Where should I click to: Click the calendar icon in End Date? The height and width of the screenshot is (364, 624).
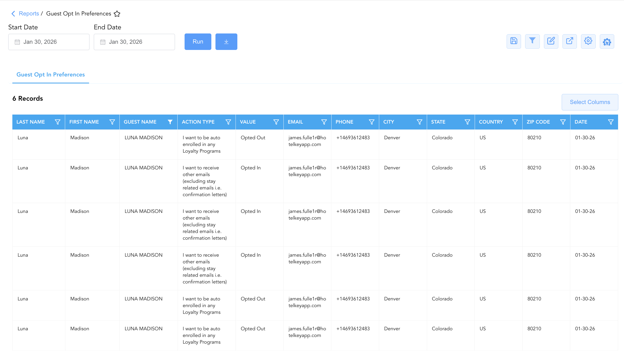(x=103, y=42)
